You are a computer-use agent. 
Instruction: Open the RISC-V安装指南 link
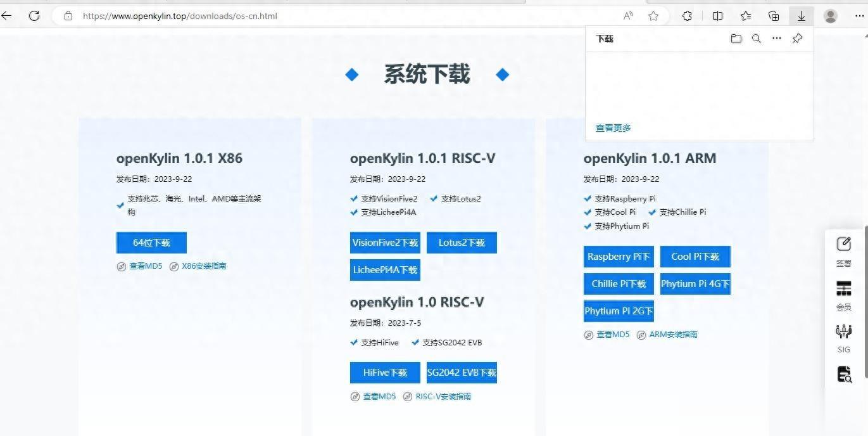click(443, 397)
